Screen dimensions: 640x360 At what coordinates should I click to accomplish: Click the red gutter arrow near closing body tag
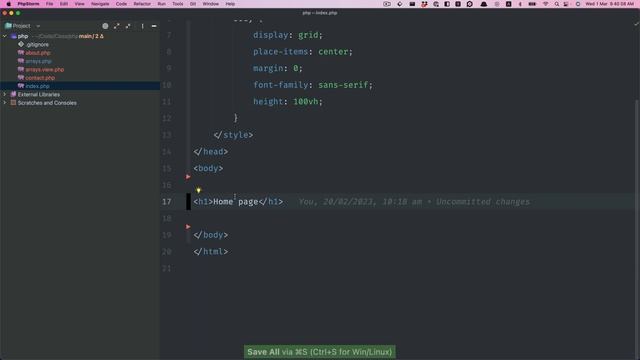coord(188,227)
